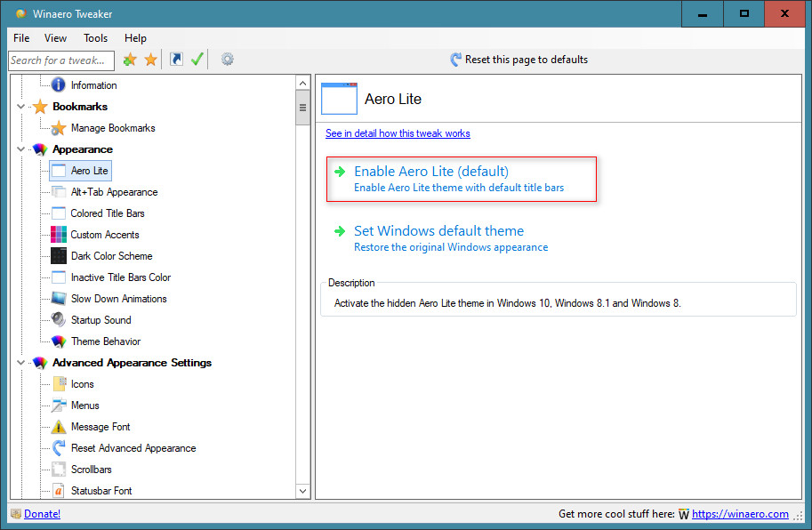This screenshot has height=530, width=812.
Task: Open the bookmarks star icon in toolbar
Action: [x=150, y=60]
